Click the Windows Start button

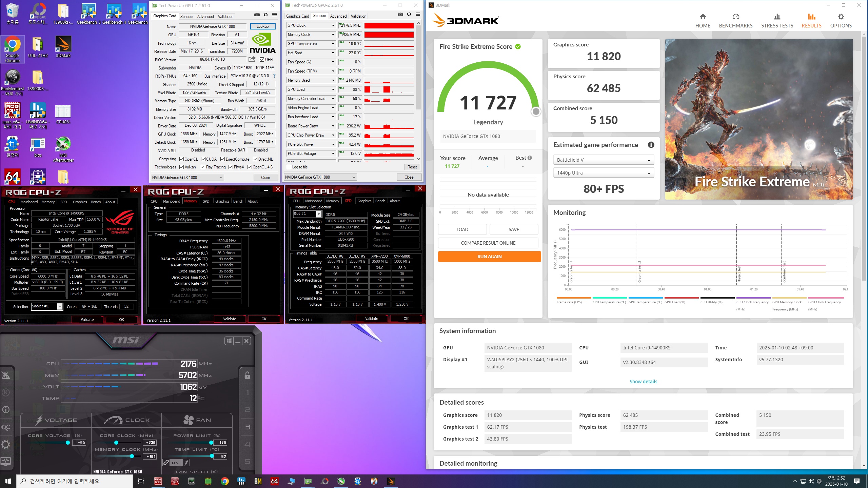[x=8, y=481]
